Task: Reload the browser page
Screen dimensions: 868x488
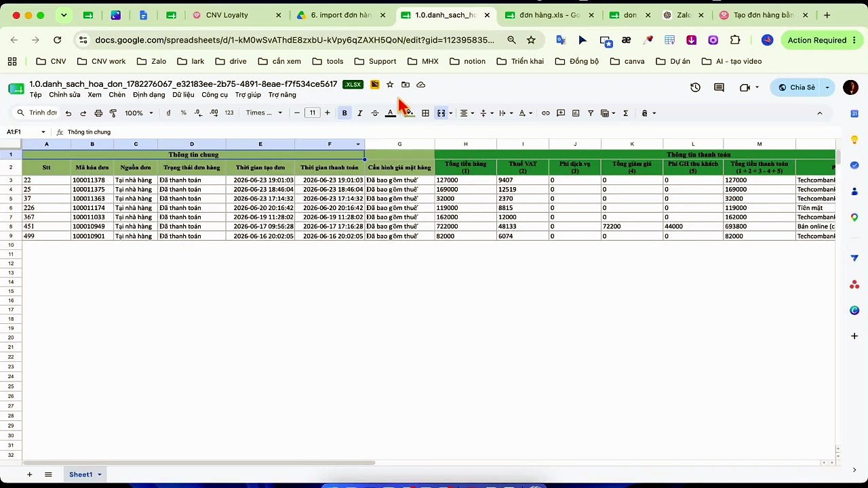Action: coord(58,40)
